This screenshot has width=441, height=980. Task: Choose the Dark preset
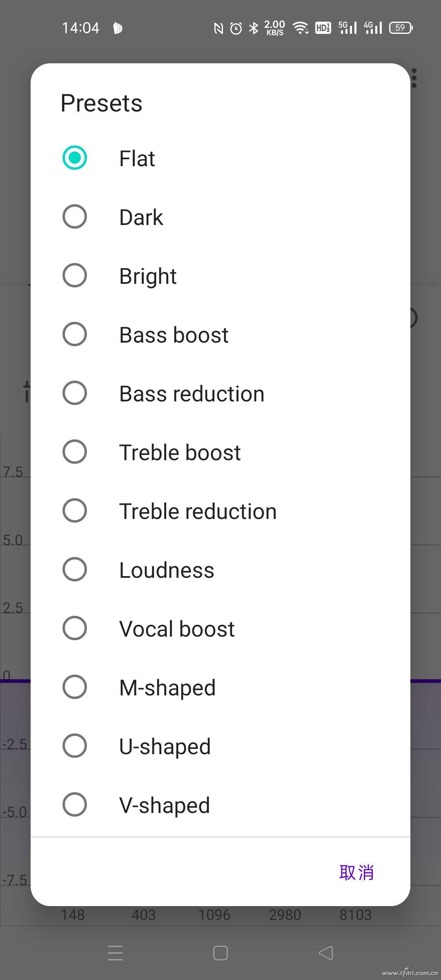click(75, 216)
